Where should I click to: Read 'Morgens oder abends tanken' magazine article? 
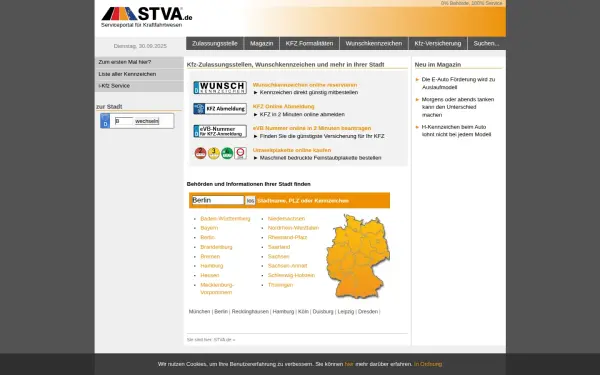[458, 107]
